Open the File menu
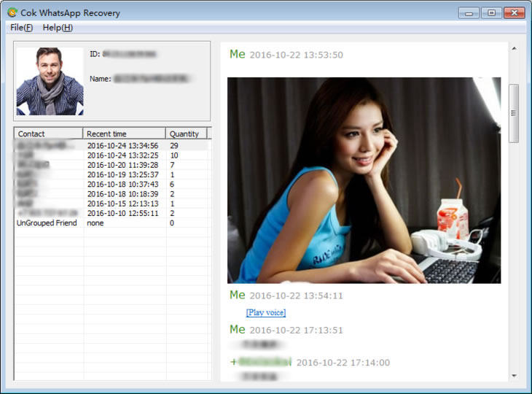This screenshot has width=532, height=394. (x=21, y=28)
